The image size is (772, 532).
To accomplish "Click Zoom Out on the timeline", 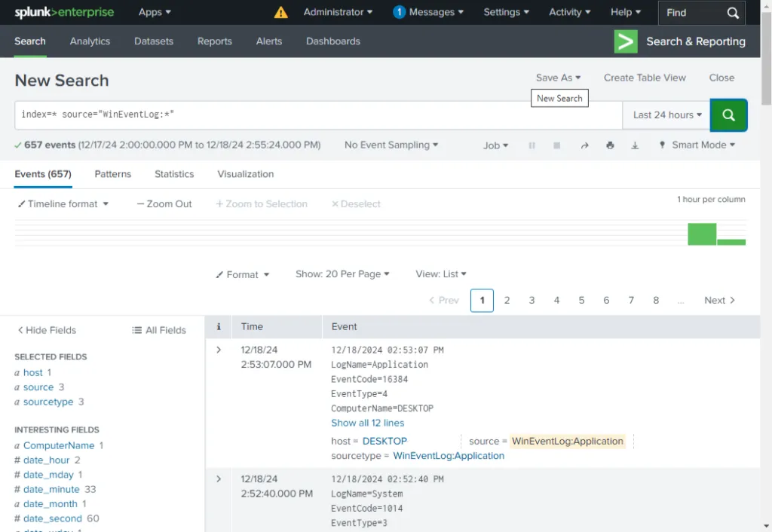I will (164, 204).
